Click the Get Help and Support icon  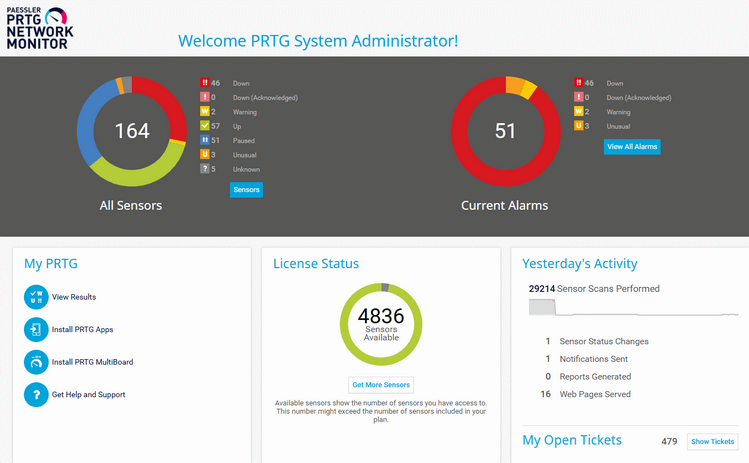click(x=35, y=395)
